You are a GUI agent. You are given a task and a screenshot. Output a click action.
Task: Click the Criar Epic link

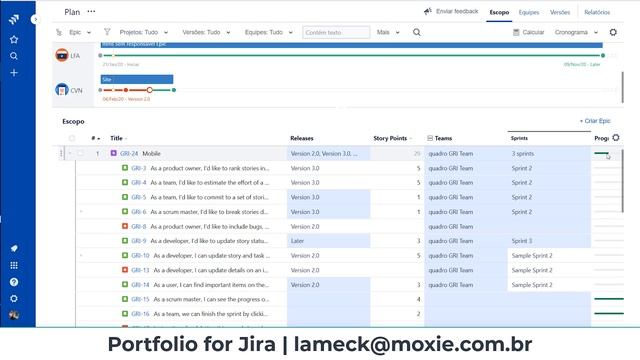[x=595, y=121]
